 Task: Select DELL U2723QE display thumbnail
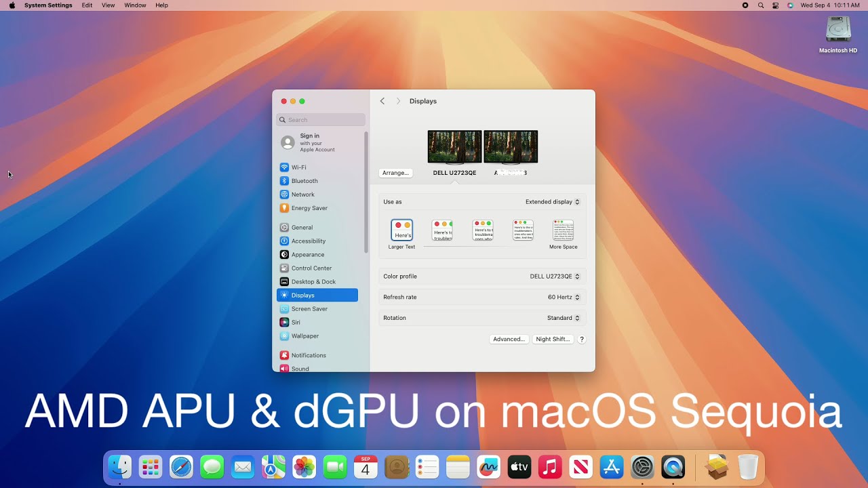[x=454, y=147]
